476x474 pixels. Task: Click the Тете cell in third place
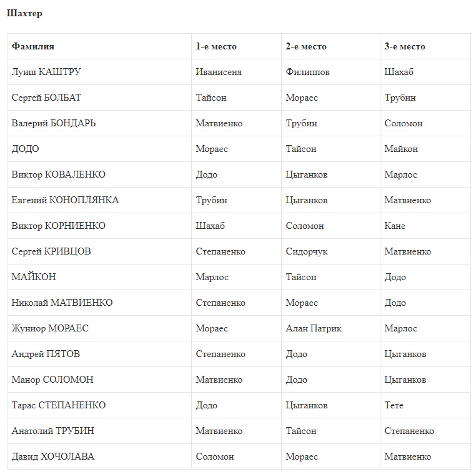[394, 405]
